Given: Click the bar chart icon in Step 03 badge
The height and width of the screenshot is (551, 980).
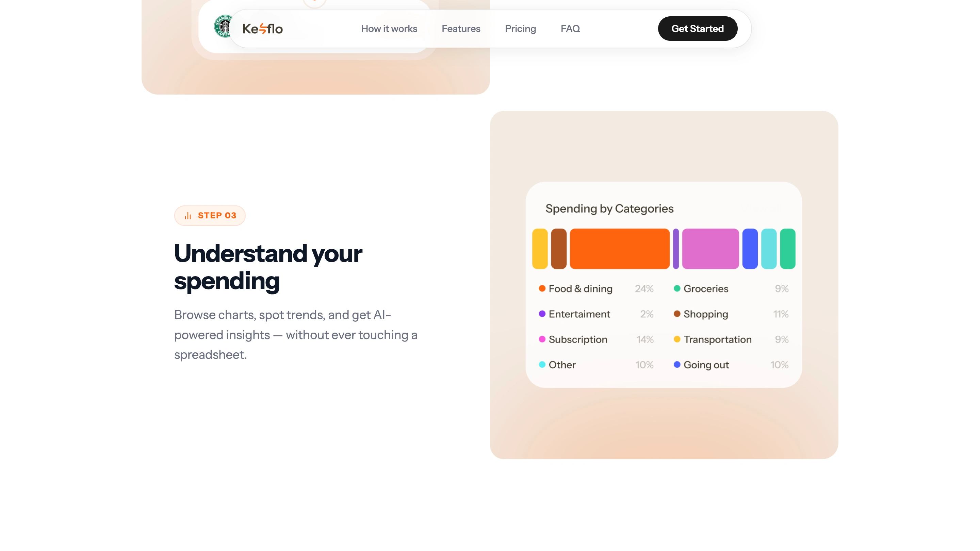Looking at the screenshot, I should coord(187,216).
